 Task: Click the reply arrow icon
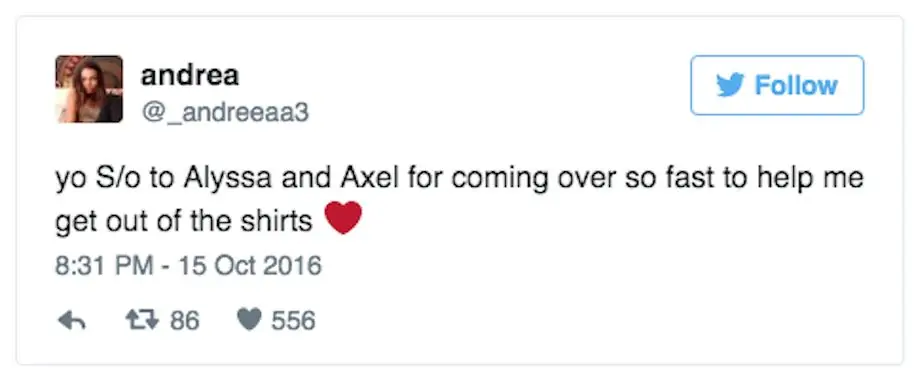[72, 321]
